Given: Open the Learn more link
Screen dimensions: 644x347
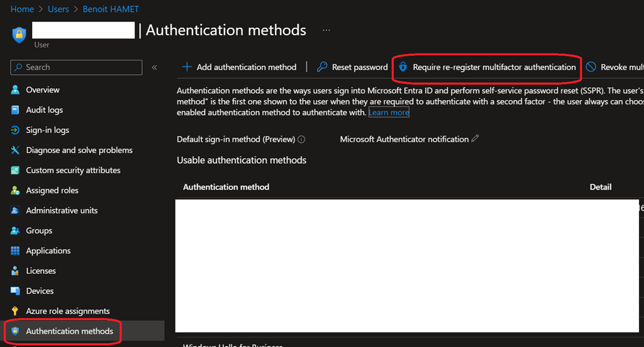Looking at the screenshot, I should [389, 113].
